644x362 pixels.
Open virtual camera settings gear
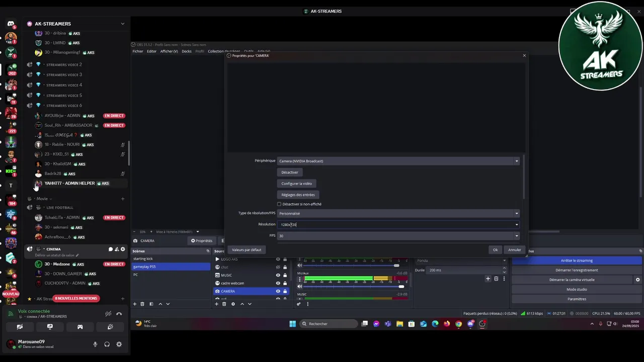coord(637,280)
